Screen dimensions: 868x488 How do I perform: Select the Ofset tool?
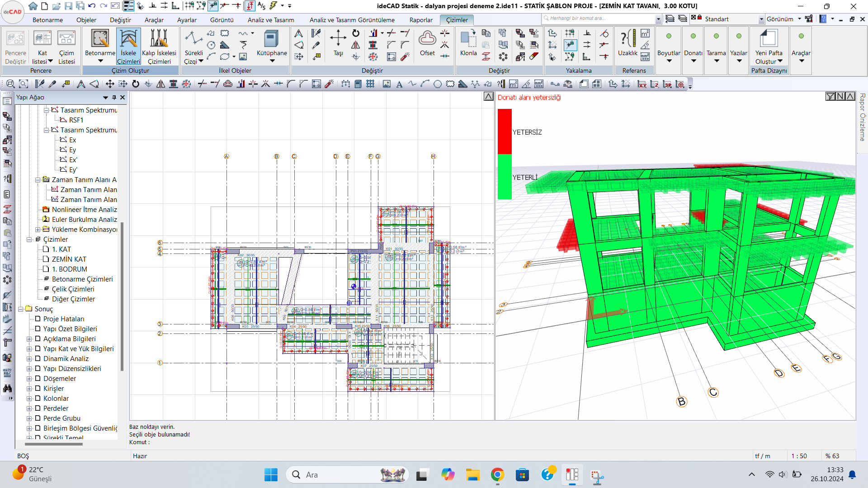[427, 43]
